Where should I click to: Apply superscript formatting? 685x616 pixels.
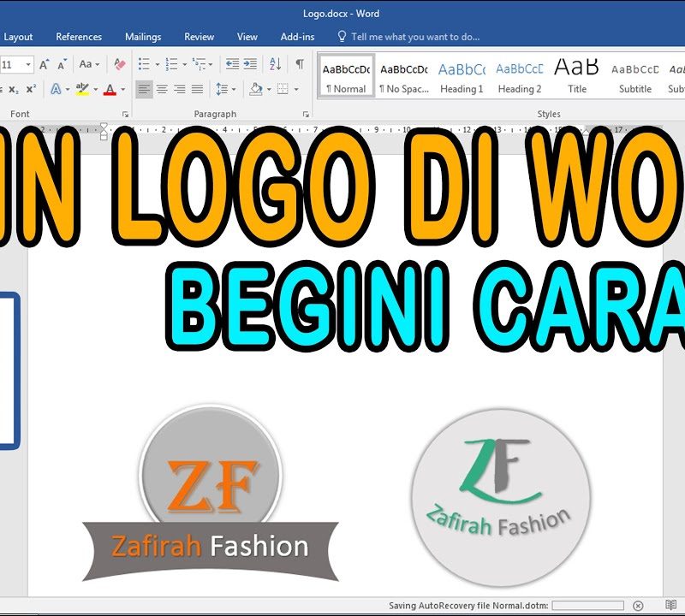pos(31,90)
